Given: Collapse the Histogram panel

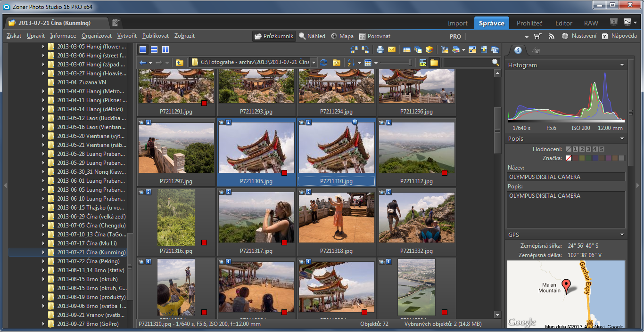Looking at the screenshot, I should pyautogui.click(x=622, y=65).
